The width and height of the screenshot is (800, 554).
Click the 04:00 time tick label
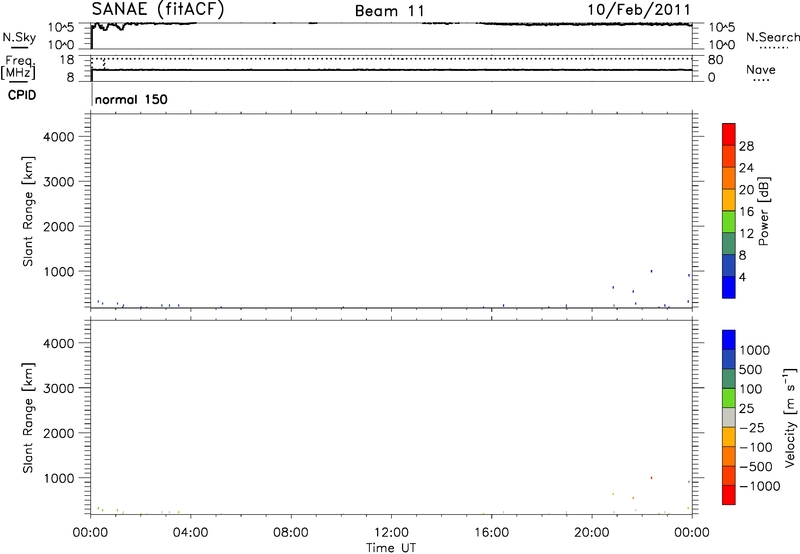click(190, 533)
